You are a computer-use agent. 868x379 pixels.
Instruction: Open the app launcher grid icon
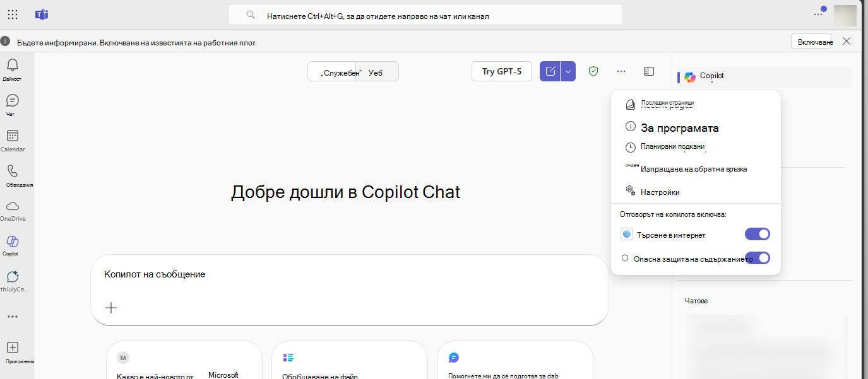click(x=13, y=15)
